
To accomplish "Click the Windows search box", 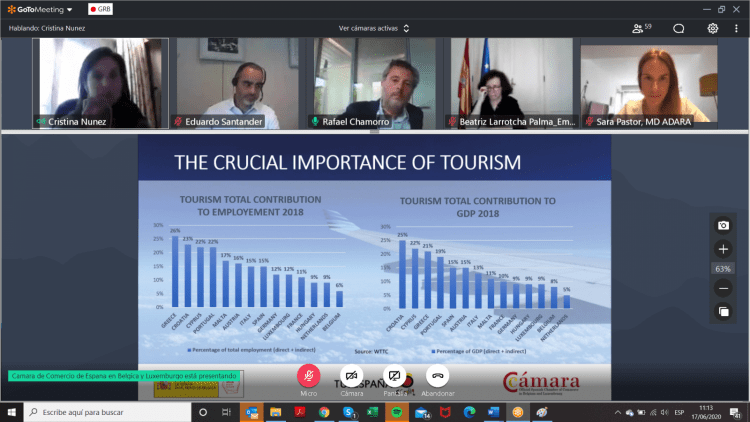I will click(107, 412).
